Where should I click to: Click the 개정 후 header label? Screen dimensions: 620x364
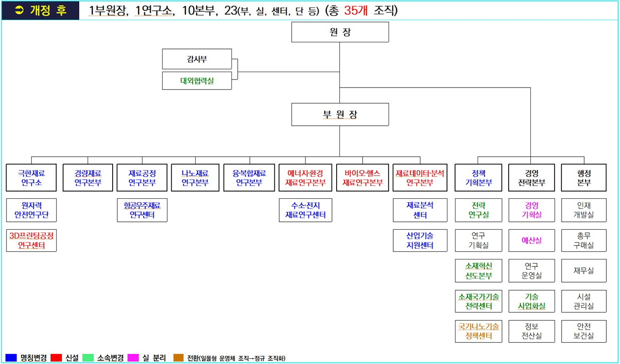48,11
